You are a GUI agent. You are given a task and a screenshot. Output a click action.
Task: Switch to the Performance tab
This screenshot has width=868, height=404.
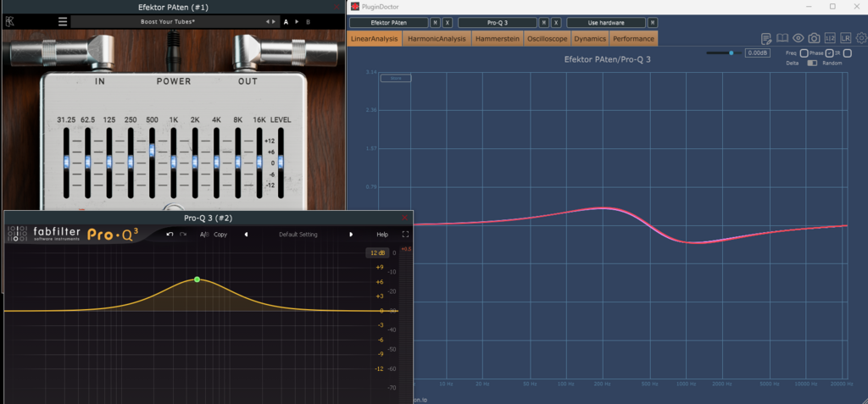pyautogui.click(x=633, y=39)
